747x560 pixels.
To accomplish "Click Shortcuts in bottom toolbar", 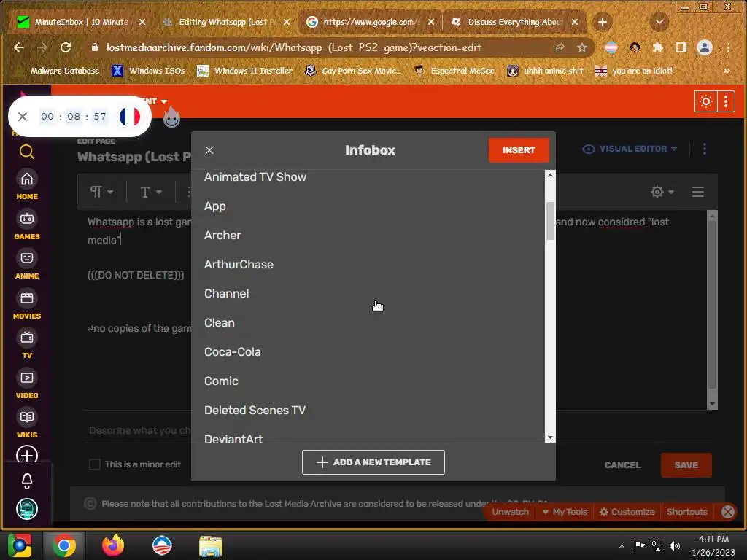I will (686, 512).
